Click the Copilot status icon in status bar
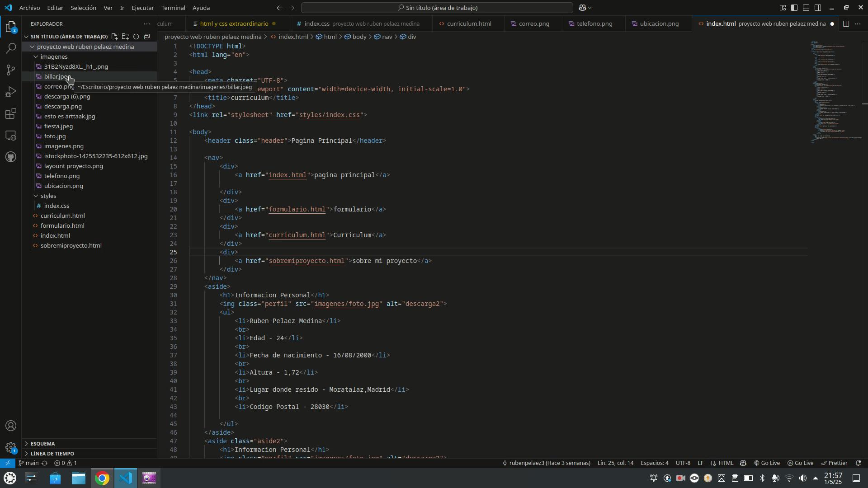The image size is (868, 488). coord(743,463)
